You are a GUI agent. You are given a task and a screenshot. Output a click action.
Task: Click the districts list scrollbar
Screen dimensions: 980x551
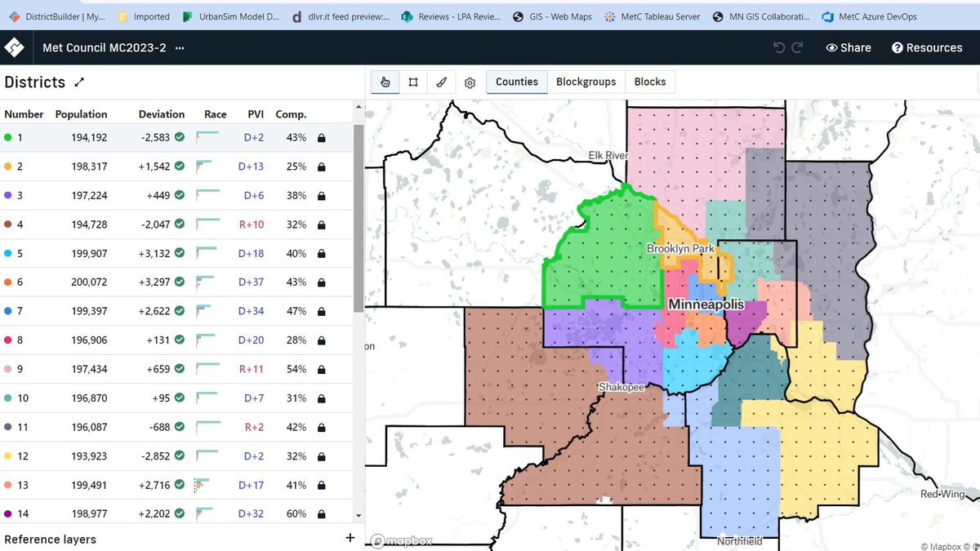pos(358,218)
